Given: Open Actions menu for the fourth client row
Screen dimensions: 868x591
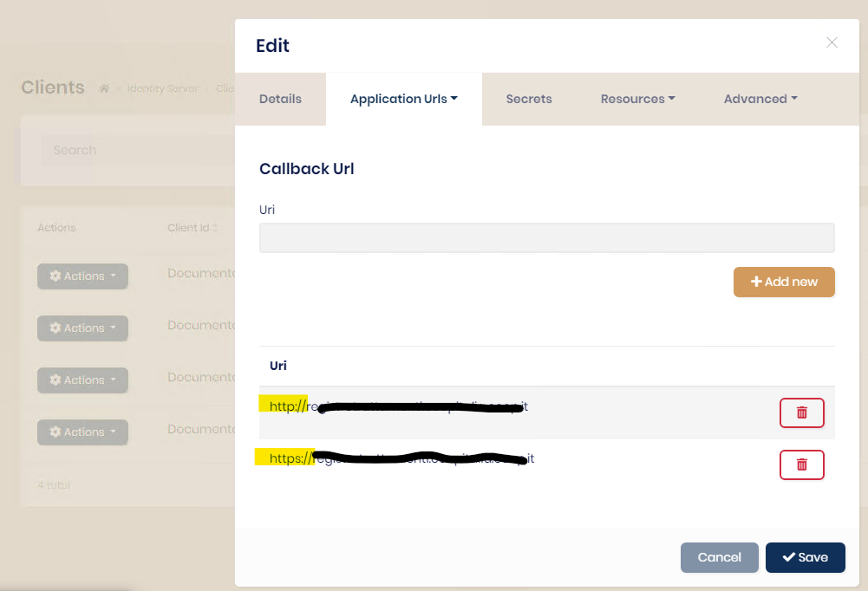Looking at the screenshot, I should [82, 432].
